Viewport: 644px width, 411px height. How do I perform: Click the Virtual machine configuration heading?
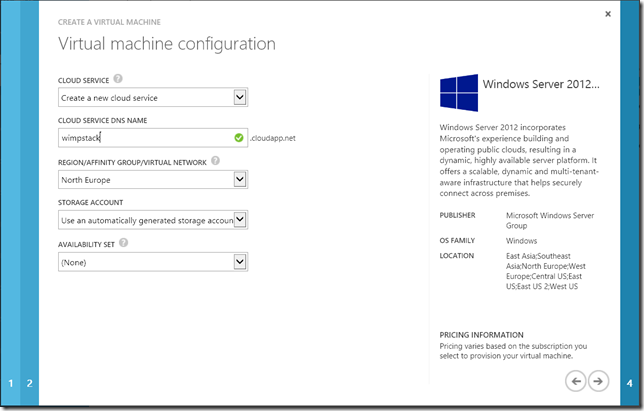pos(167,44)
